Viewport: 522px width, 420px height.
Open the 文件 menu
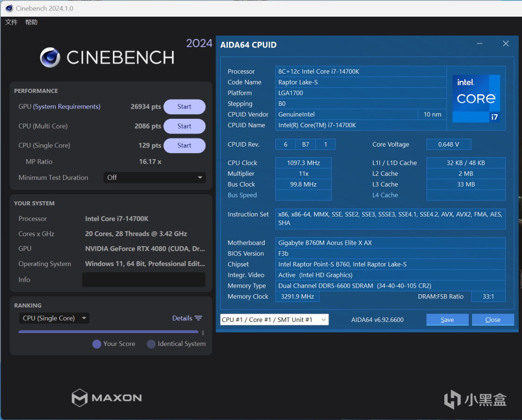click(12, 22)
